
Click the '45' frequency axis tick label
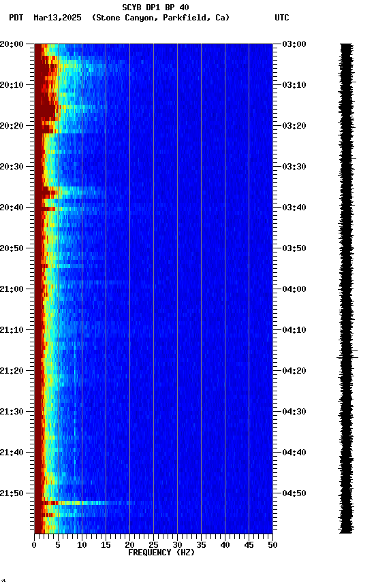coord(249,545)
